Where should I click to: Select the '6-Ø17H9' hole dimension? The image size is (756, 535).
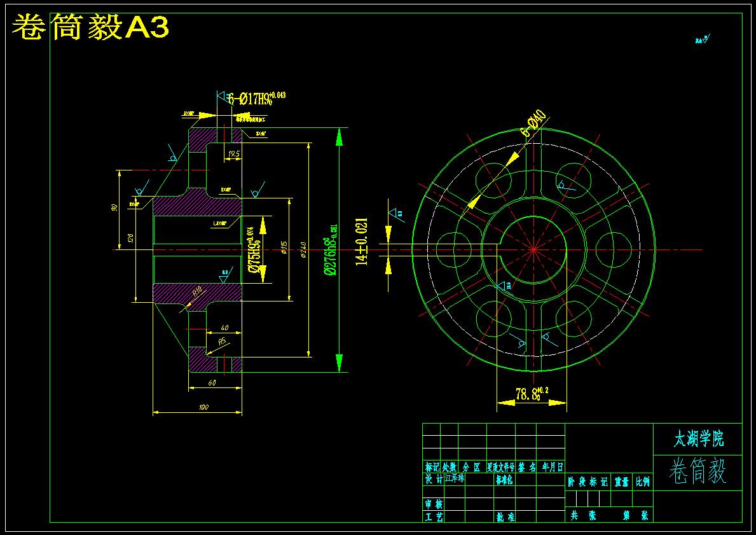[x=256, y=98]
